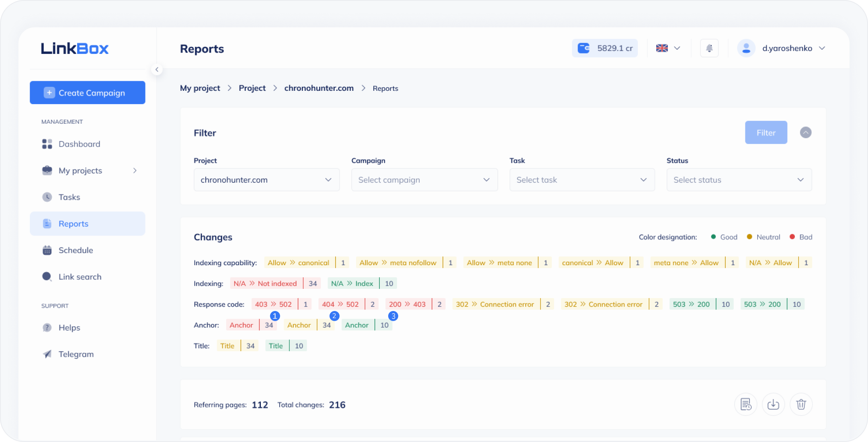Click the red Anchor tag
The height and width of the screenshot is (442, 868).
252,325
